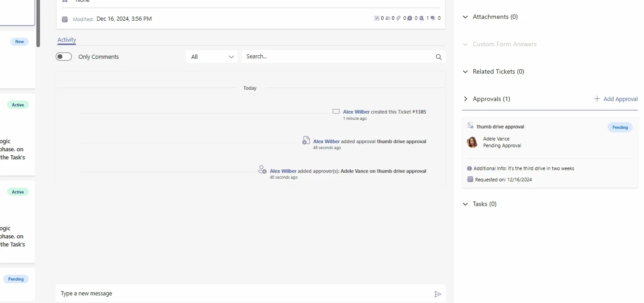Click the ticket list scrollbar thumb
The width and height of the screenshot is (644, 303).
point(38,23)
